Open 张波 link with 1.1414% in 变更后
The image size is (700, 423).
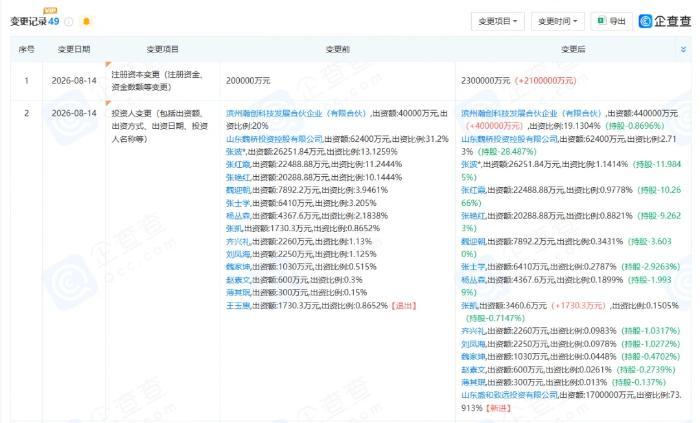tap(471, 164)
